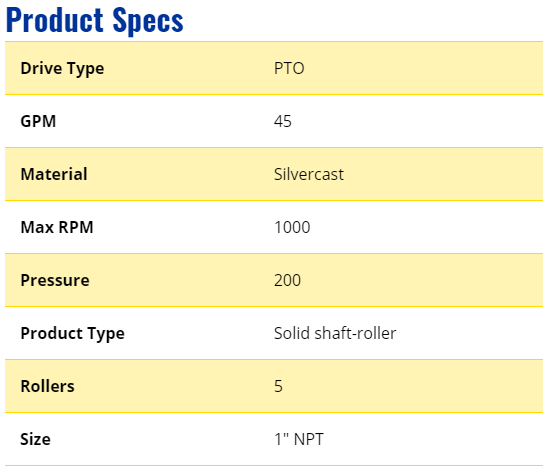Viewport: 548px width, 473px height.
Task: Click the 1" NPT size value
Action: pos(299,439)
